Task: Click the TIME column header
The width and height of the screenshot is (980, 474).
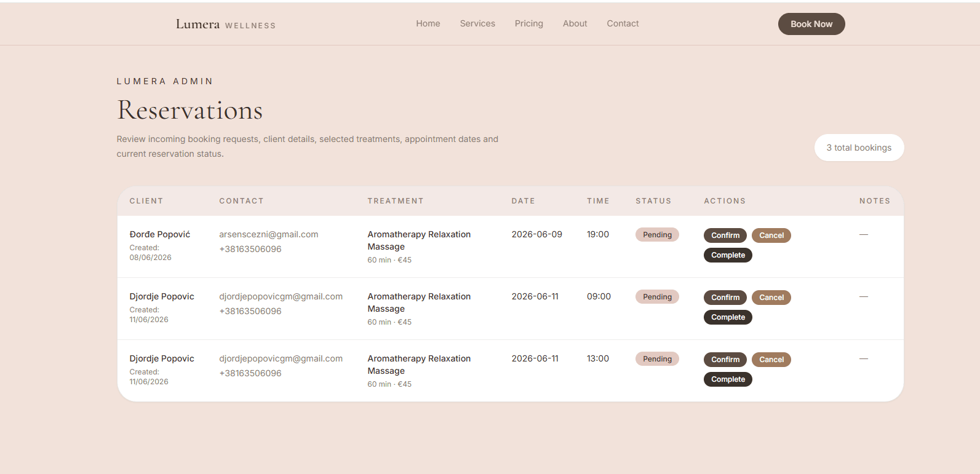Action: tap(598, 201)
